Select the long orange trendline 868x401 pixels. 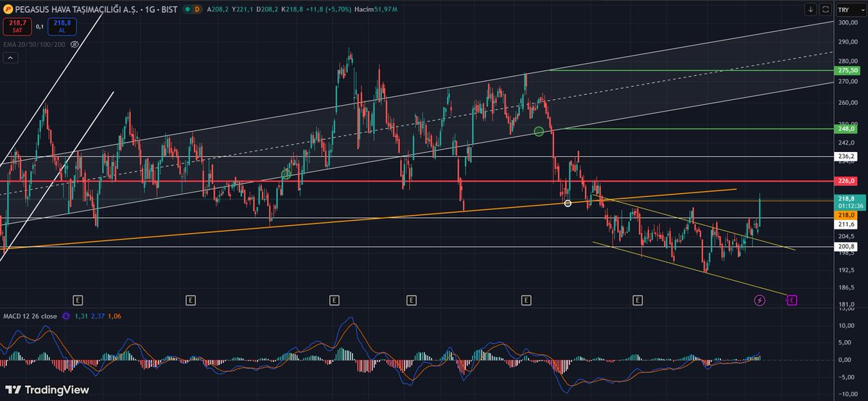pyautogui.click(x=369, y=220)
